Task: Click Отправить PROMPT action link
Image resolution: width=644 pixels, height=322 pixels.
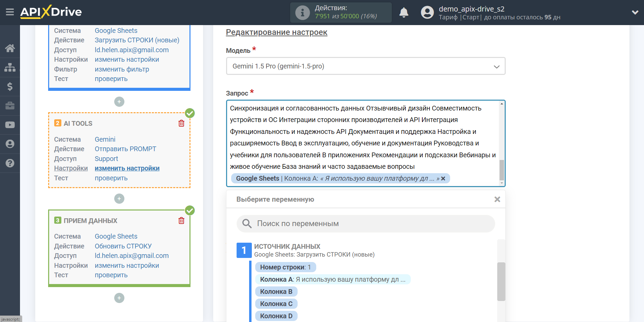Action: click(125, 149)
